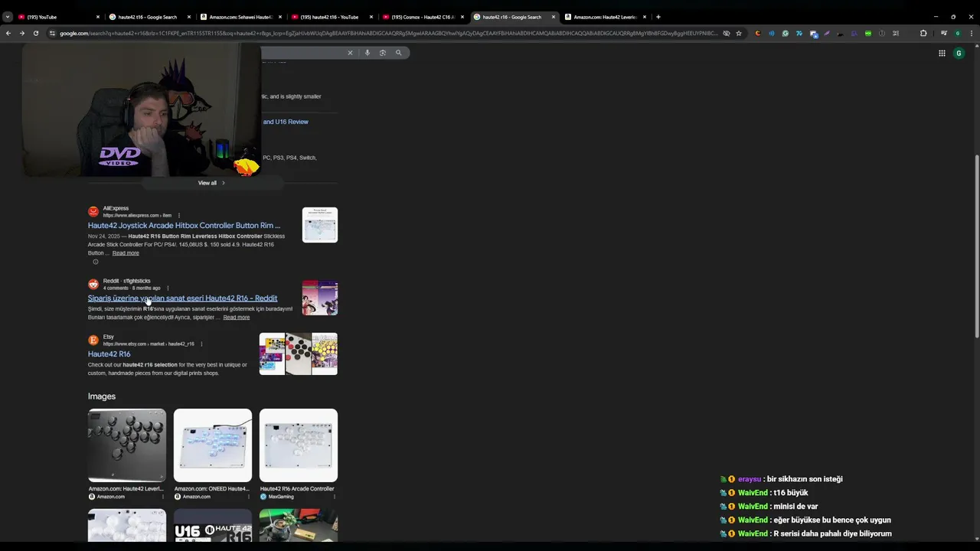Open the Google apps grid
The height and width of the screenshot is (551, 980).
click(x=942, y=53)
